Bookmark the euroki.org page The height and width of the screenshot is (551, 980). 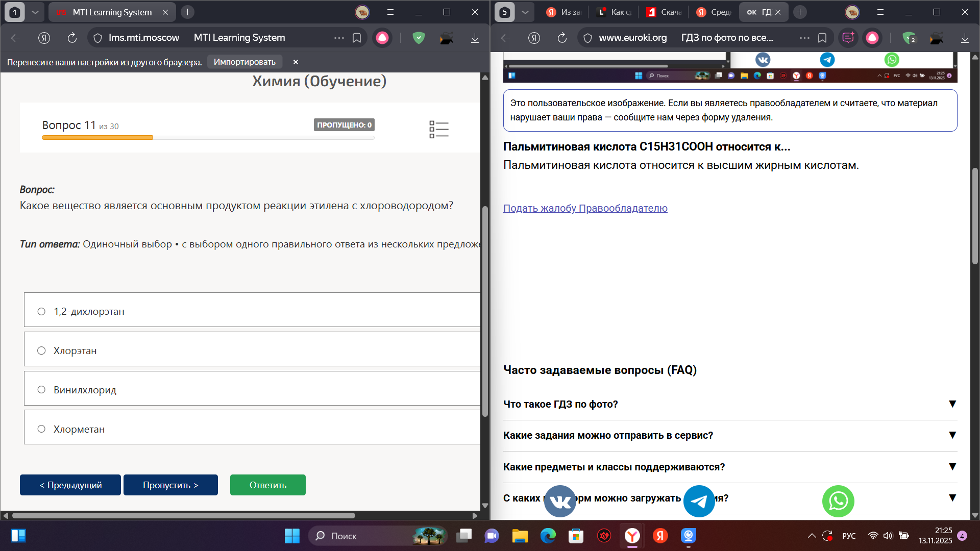tap(822, 38)
